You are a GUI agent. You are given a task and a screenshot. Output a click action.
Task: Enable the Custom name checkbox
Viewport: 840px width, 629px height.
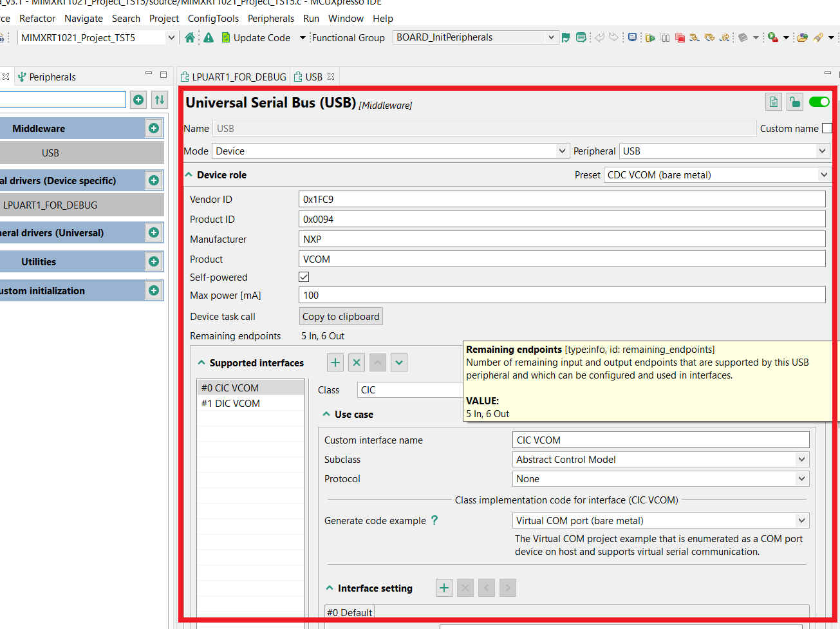(x=827, y=128)
